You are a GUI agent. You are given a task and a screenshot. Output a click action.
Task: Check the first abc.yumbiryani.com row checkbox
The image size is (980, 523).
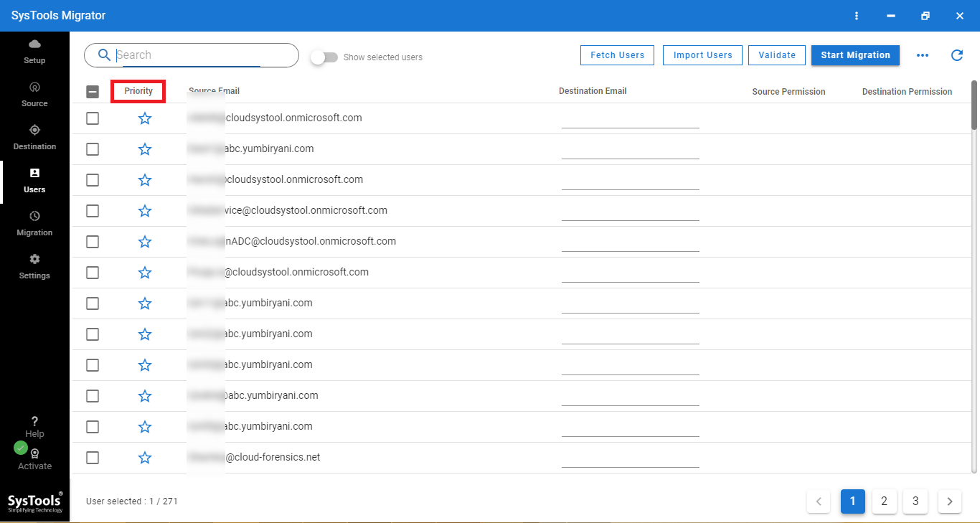point(93,149)
